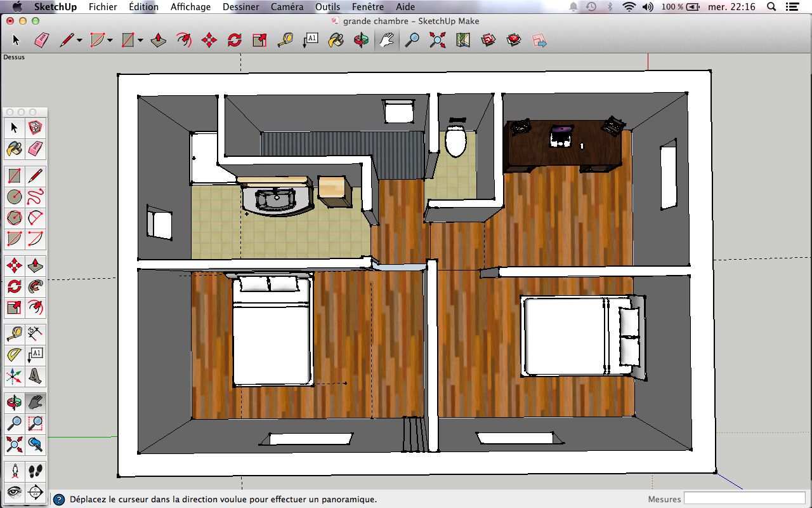Activate the Orbit tool in top toolbar
Image resolution: width=812 pixels, height=508 pixels.
tap(361, 41)
